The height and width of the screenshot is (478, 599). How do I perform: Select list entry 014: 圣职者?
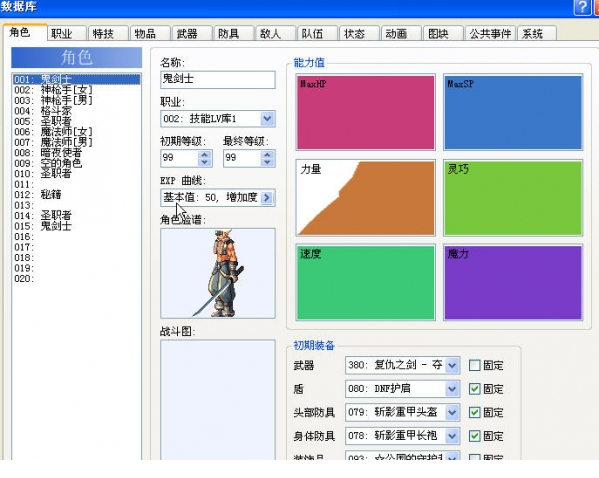(x=76, y=216)
